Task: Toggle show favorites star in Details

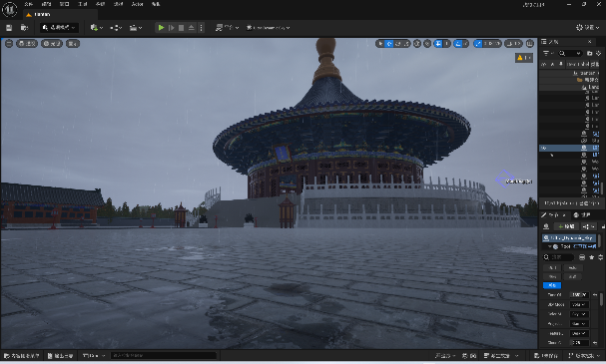Action: pyautogui.click(x=592, y=257)
